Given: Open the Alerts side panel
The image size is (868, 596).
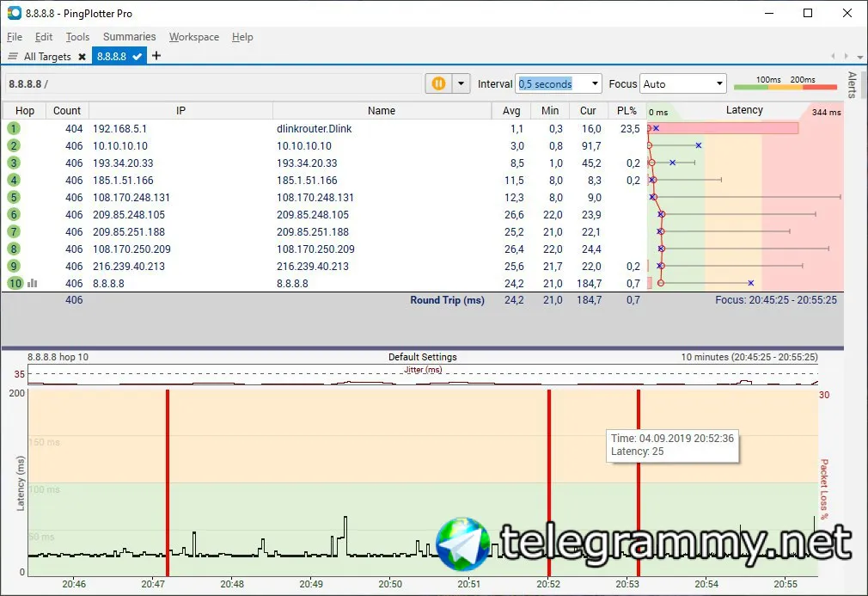Looking at the screenshot, I should pos(852,84).
